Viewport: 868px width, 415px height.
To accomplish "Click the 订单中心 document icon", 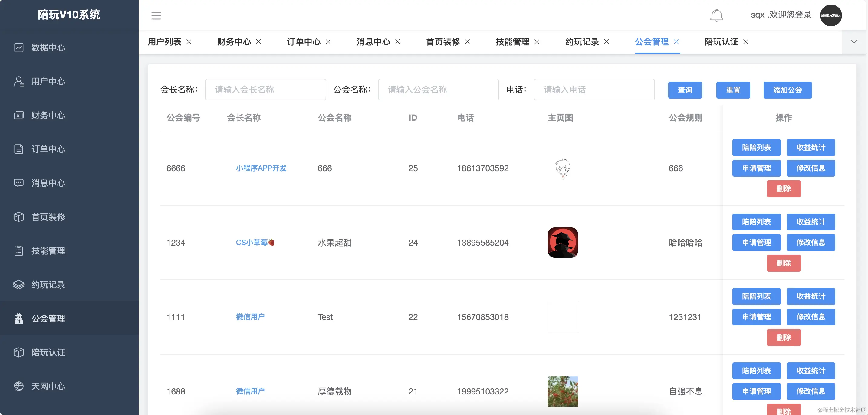I will click(x=19, y=149).
